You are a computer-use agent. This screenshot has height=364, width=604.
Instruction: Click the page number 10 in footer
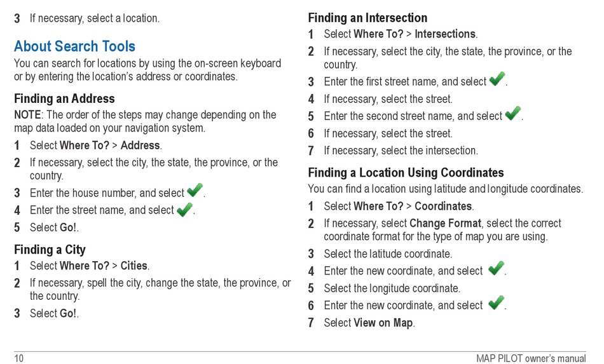(x=19, y=359)
